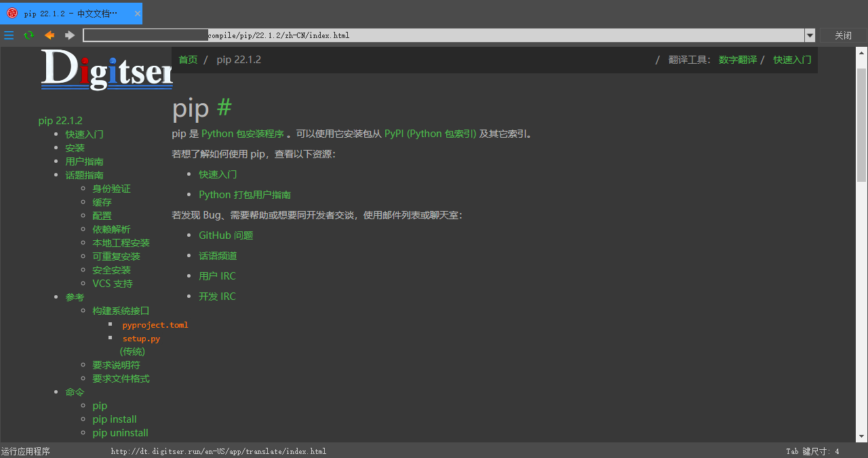
Task: Select pip install in the sidebar
Action: (x=114, y=419)
